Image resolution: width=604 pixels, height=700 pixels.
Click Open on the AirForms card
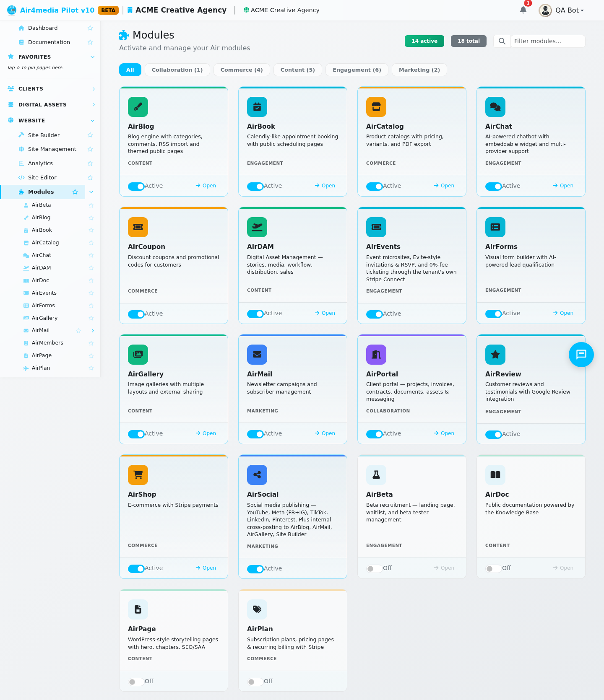[563, 313]
